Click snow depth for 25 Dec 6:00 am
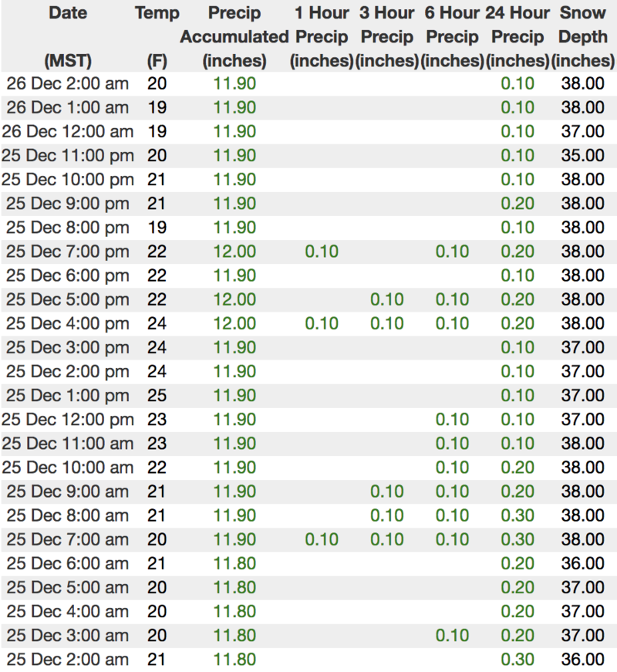The height and width of the screenshot is (672, 617). click(x=583, y=563)
